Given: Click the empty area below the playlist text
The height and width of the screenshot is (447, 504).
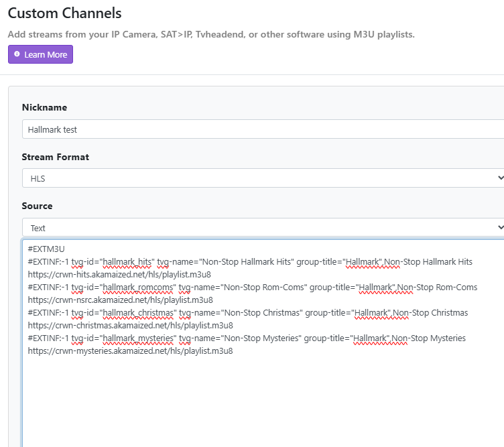Looking at the screenshot, I should coord(261,402).
